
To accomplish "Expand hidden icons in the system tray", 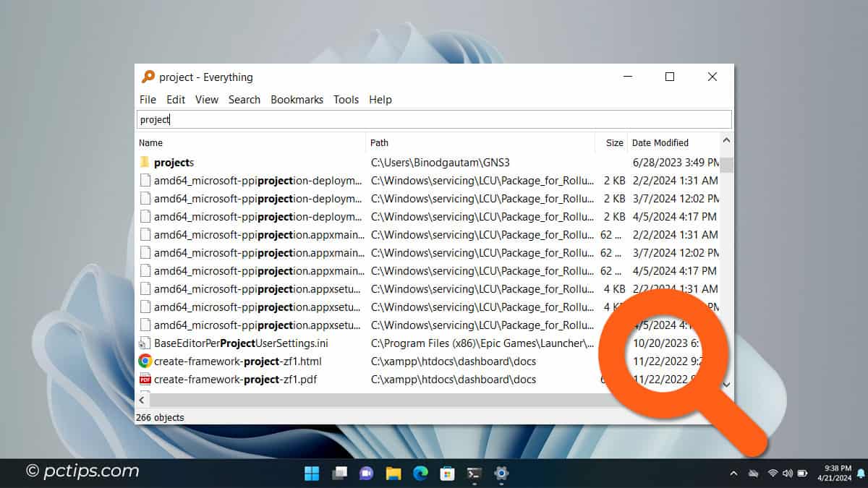I will tap(733, 474).
